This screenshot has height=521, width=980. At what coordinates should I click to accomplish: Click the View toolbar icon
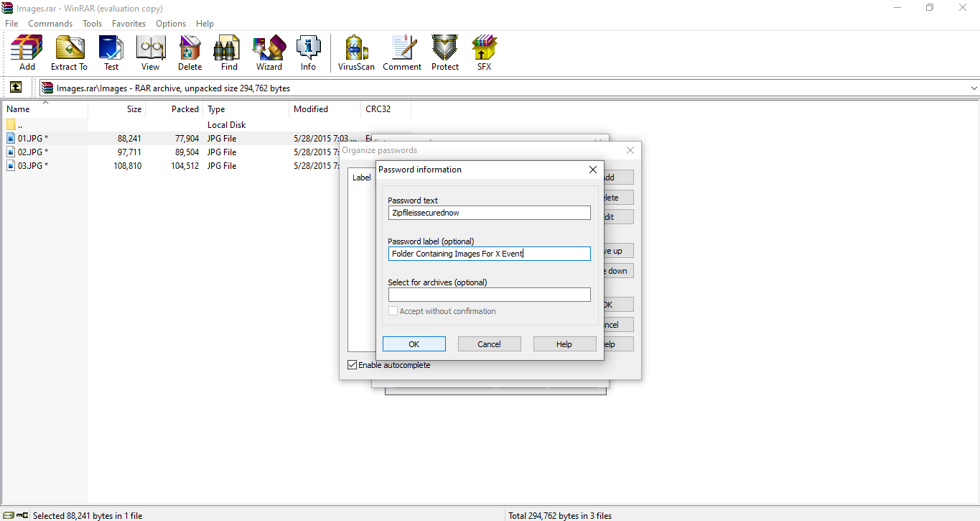coord(151,53)
